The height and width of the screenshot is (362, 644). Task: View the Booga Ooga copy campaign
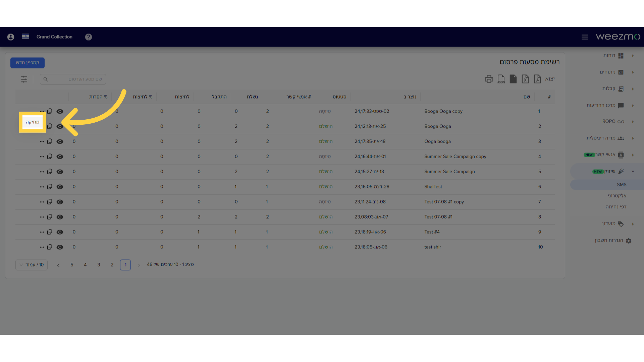coord(60,111)
